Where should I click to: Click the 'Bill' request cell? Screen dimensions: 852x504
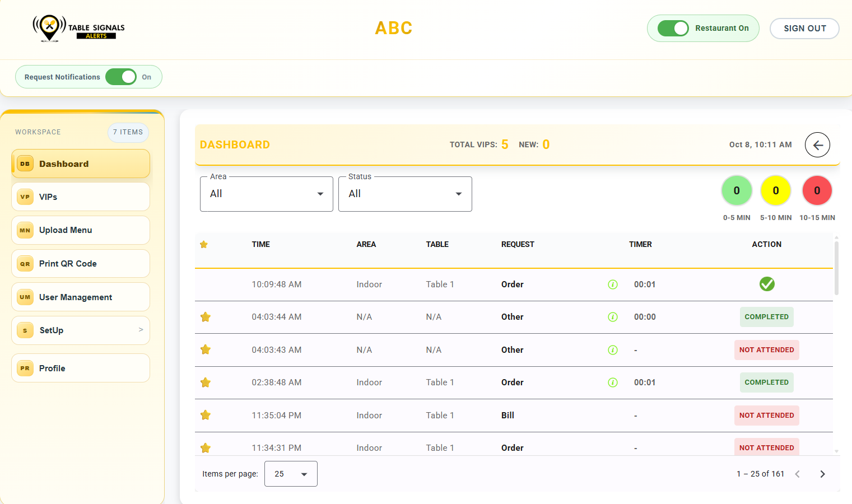pos(508,416)
